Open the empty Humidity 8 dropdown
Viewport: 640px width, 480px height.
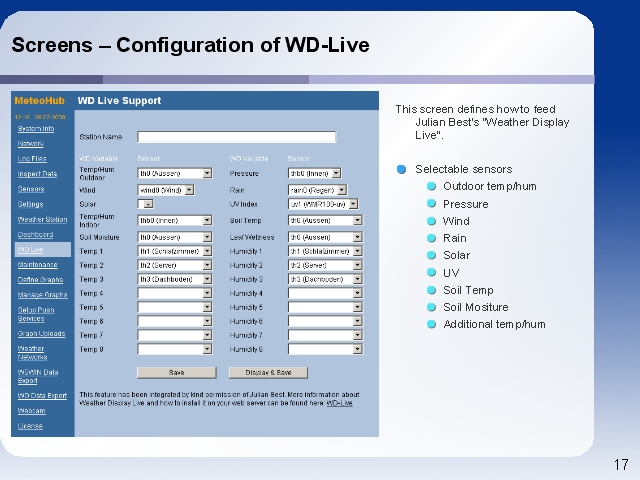(x=325, y=349)
